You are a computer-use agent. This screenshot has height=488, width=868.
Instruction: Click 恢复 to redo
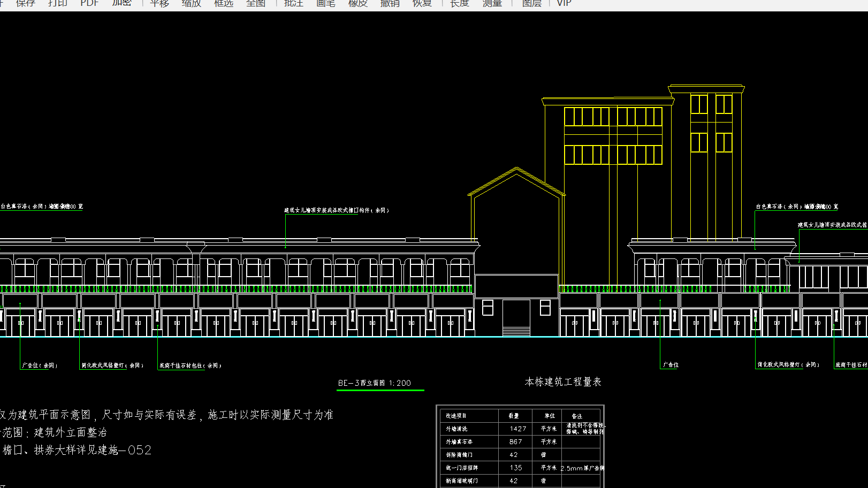click(x=422, y=3)
